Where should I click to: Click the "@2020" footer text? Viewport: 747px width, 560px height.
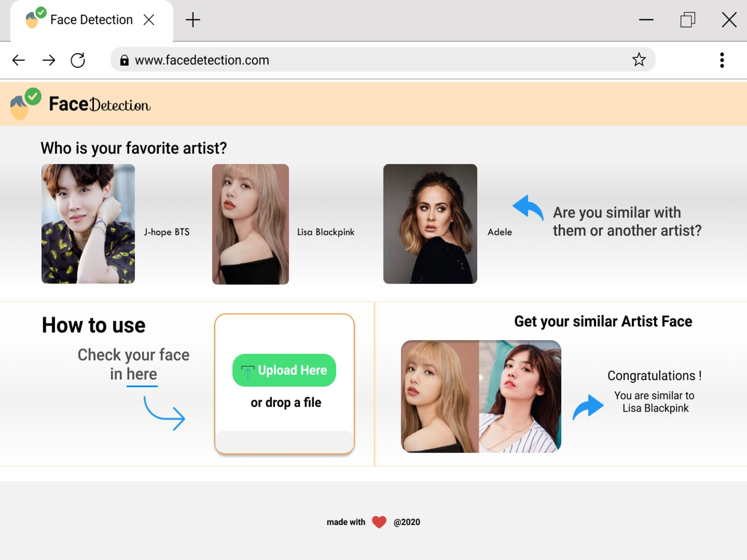click(407, 522)
